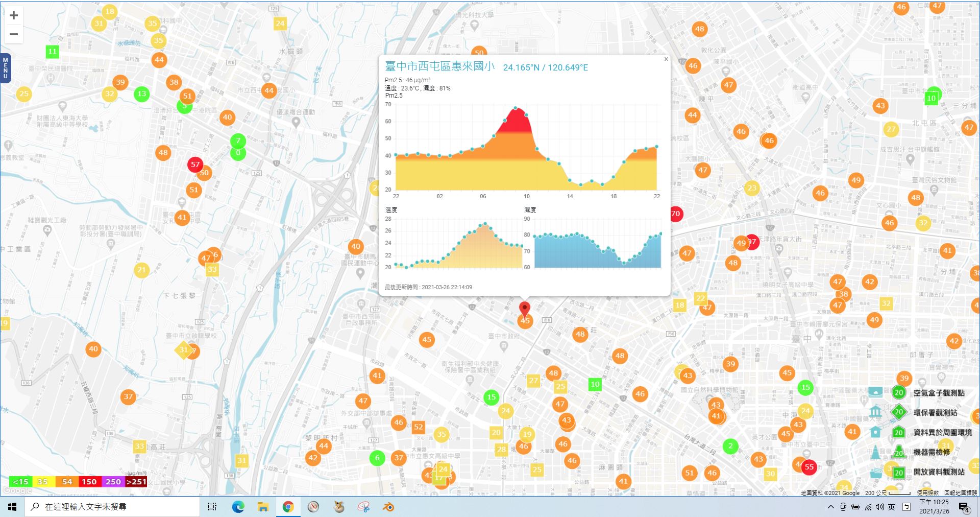Expand the side MENU tab

click(5, 68)
